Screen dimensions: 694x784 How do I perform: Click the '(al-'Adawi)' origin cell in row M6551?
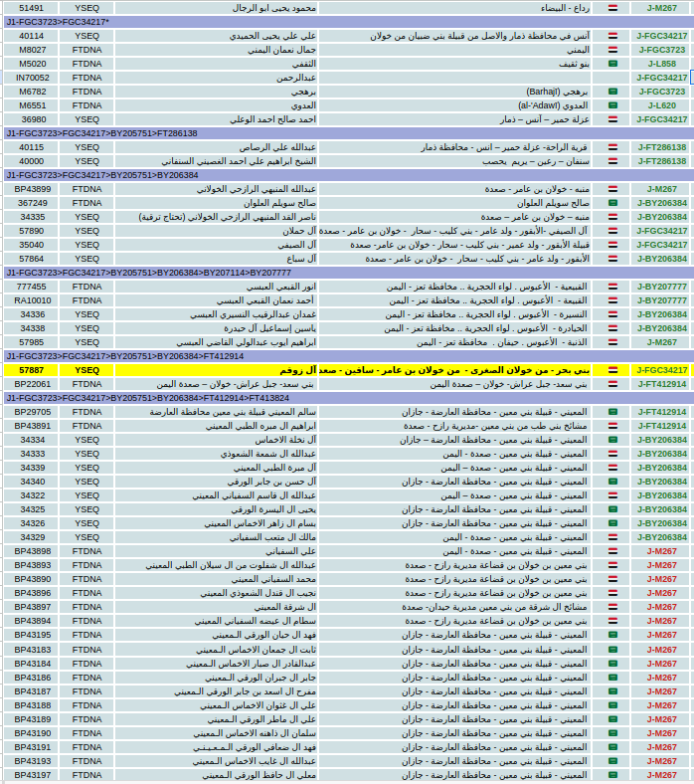click(x=454, y=105)
